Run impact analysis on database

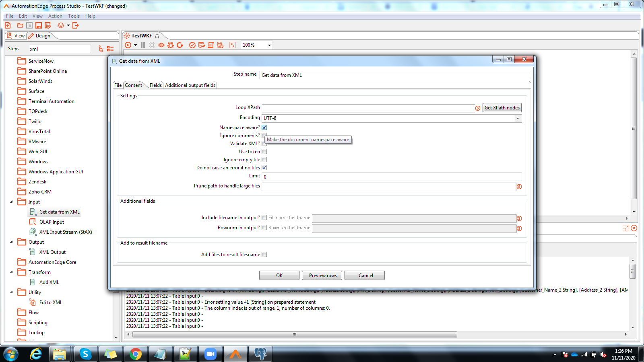(202, 45)
